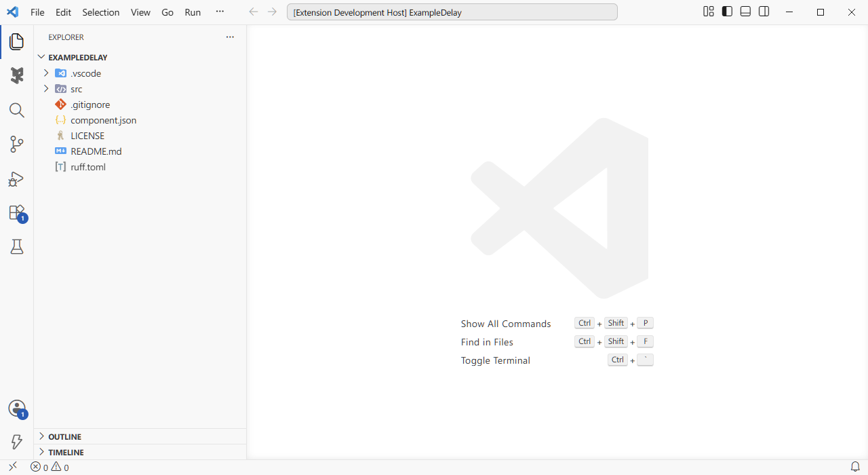Toggle the bottom Panel visibility
The height and width of the screenshot is (475, 868).
coord(745,12)
